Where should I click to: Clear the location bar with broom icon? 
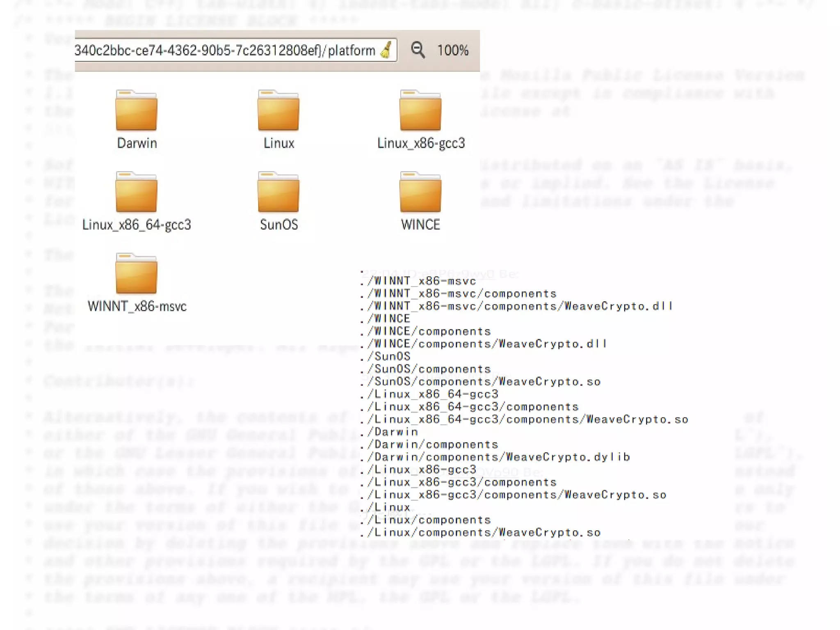click(386, 50)
